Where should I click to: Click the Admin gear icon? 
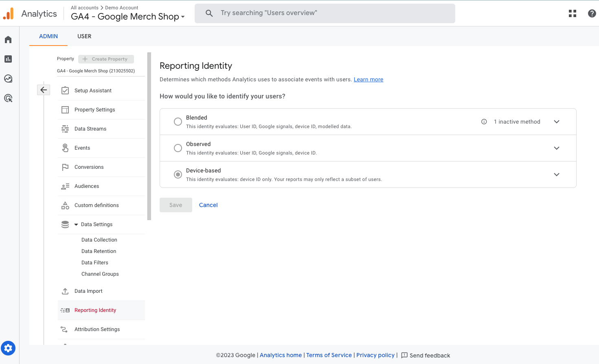coord(8,348)
